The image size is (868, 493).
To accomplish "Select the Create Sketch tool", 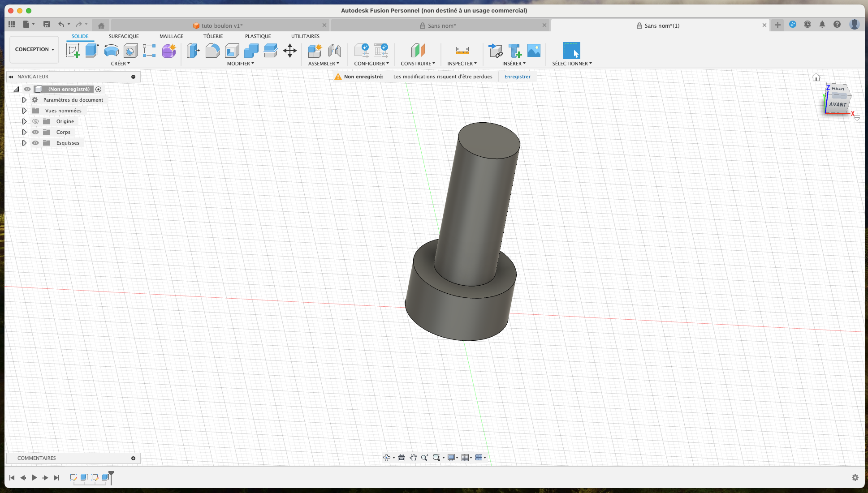I will (73, 51).
